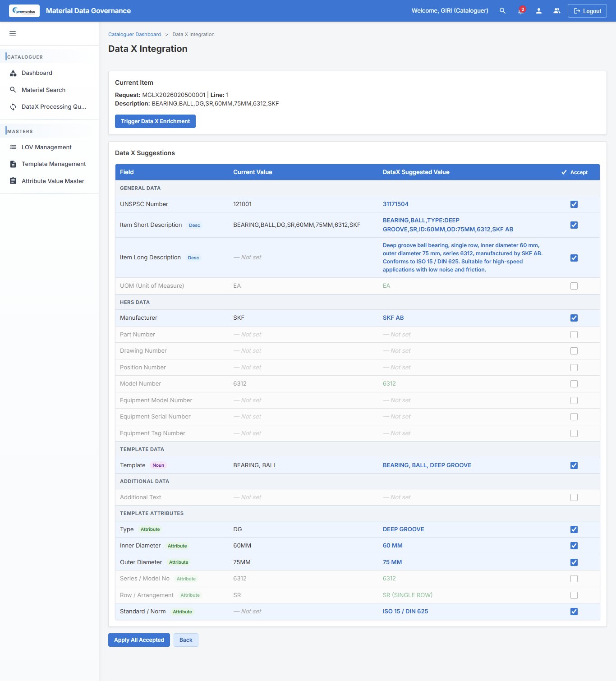
Task: Open Material Search in sidebar
Action: click(x=43, y=90)
